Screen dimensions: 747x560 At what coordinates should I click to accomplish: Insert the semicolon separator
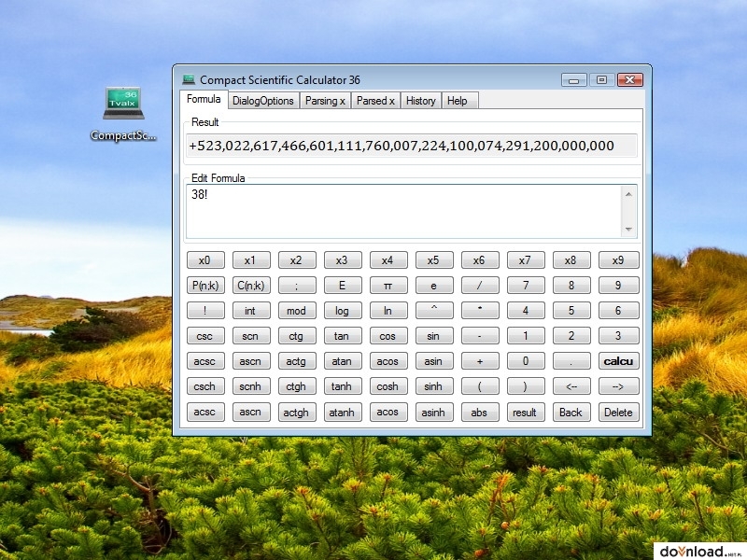297,286
